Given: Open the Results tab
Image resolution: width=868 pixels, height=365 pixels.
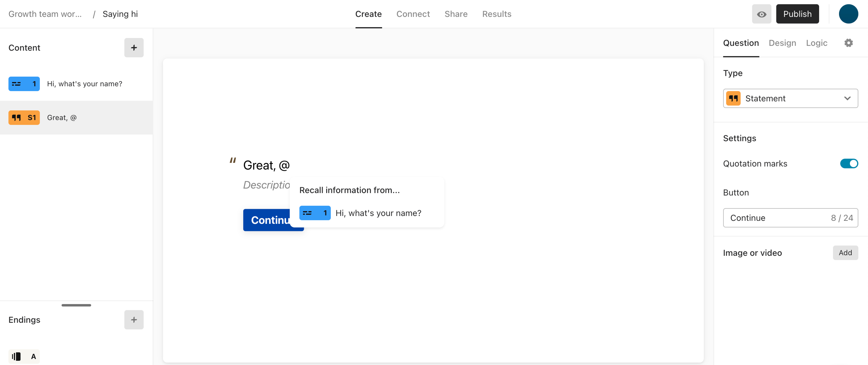Looking at the screenshot, I should (496, 14).
